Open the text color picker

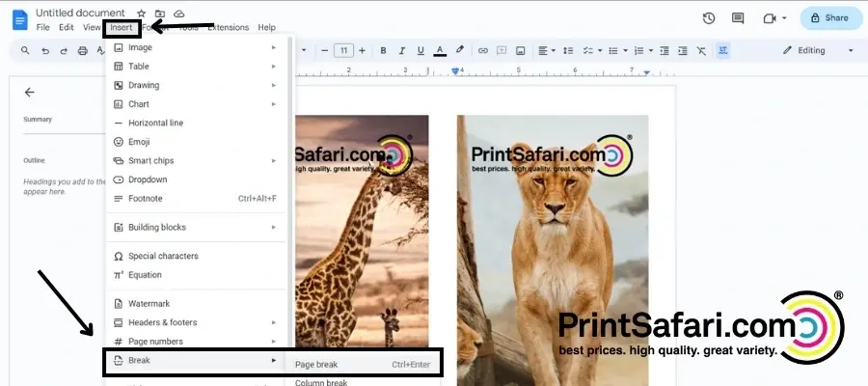(x=440, y=50)
